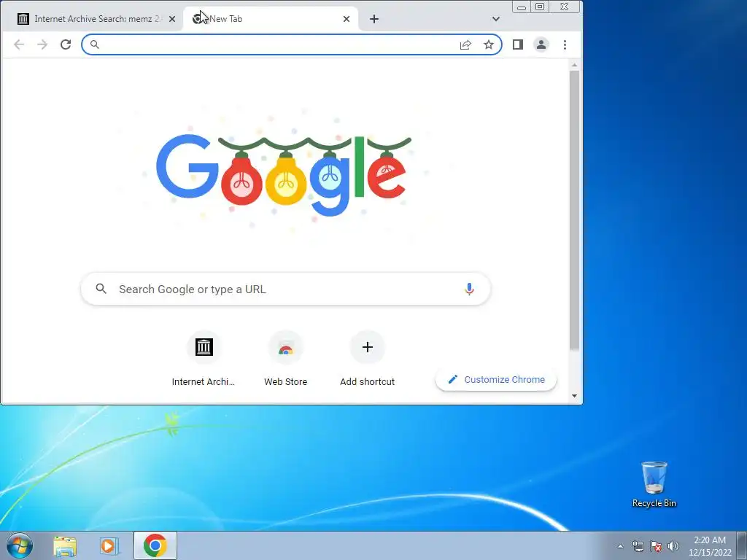Add a shortcut with the plus tile
Screen dimensions: 747x560
(x=368, y=358)
